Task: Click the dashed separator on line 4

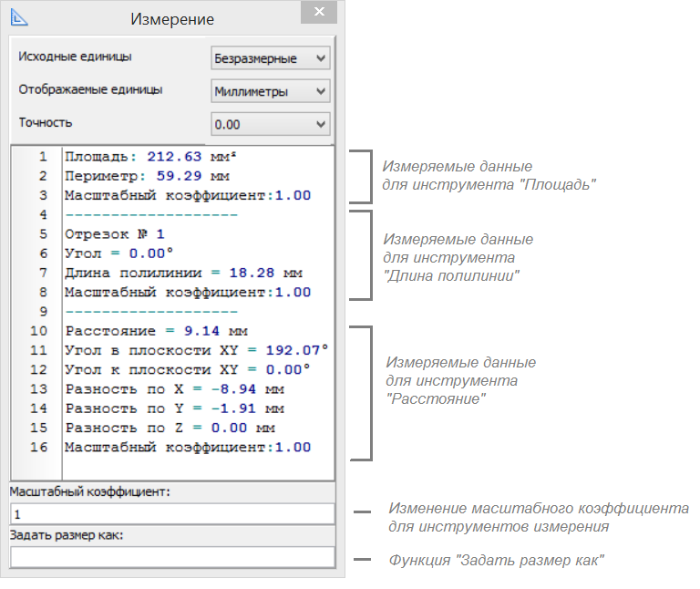Action: [x=151, y=215]
